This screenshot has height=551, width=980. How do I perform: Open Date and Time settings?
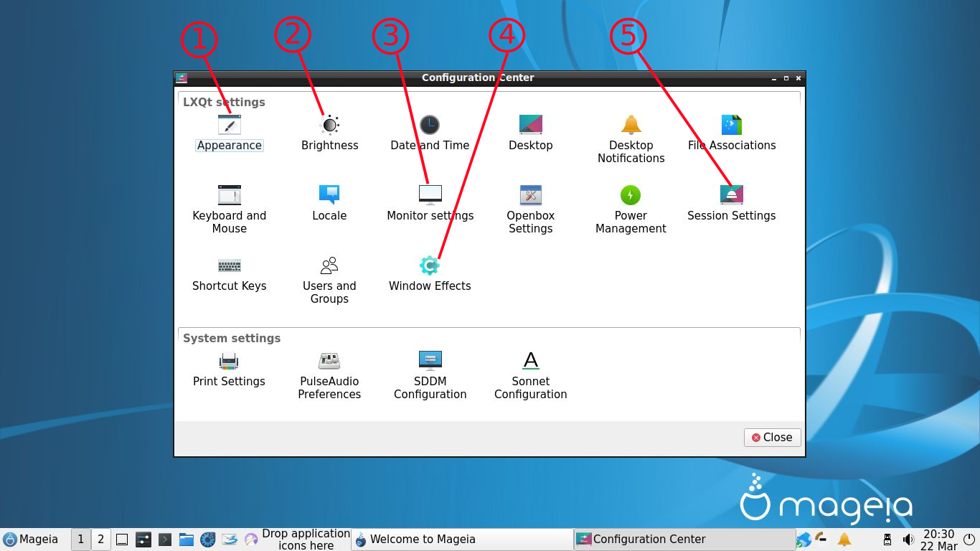[x=430, y=125]
